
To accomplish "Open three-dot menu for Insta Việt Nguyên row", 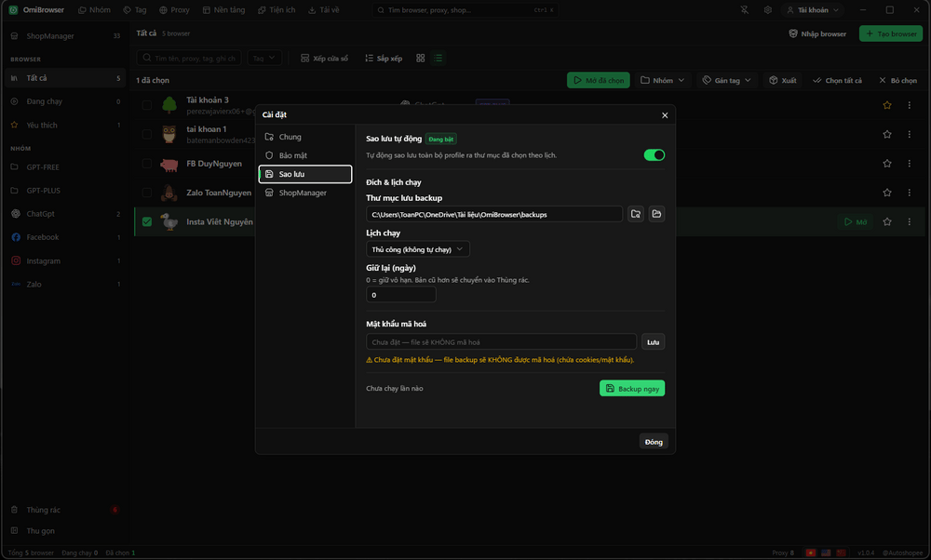I will pos(909,222).
